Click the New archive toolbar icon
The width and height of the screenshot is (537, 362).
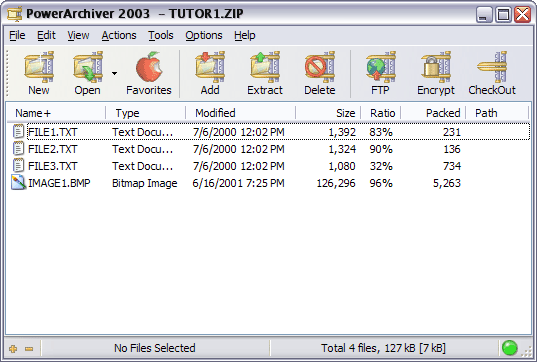tap(39, 67)
